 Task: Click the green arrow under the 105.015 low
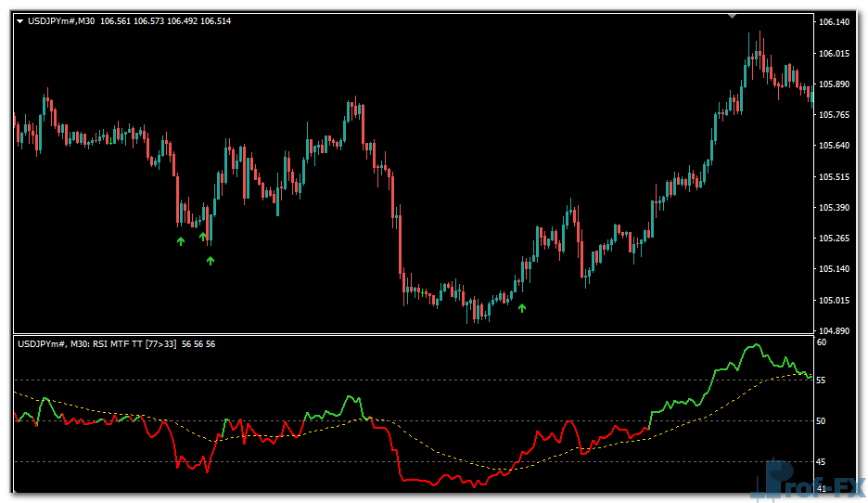click(522, 307)
